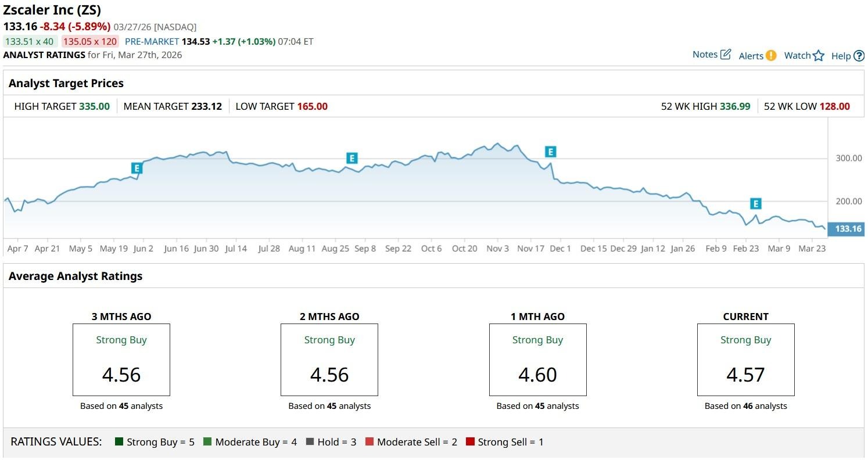Viewport: 868px width, 460px height.
Task: Click the 133.16 current price chart label
Action: click(x=847, y=229)
